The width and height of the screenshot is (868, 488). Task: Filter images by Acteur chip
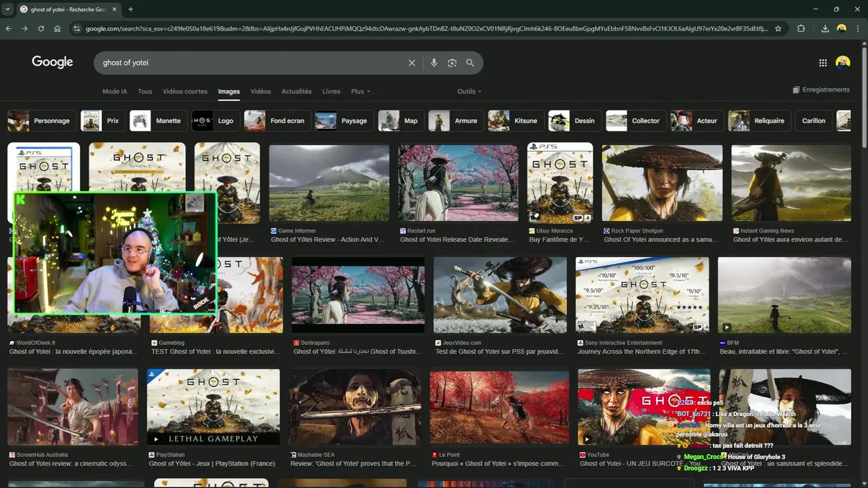tap(696, 121)
